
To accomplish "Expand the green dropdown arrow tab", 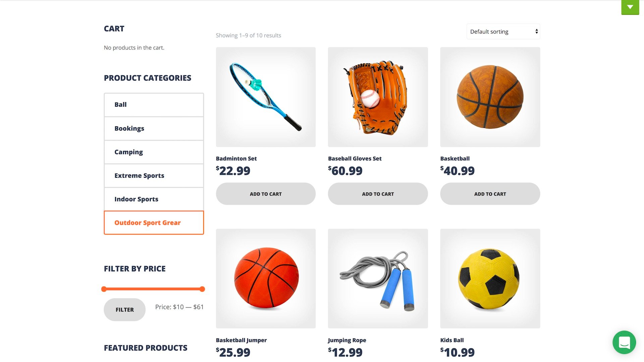I will 630,7.
